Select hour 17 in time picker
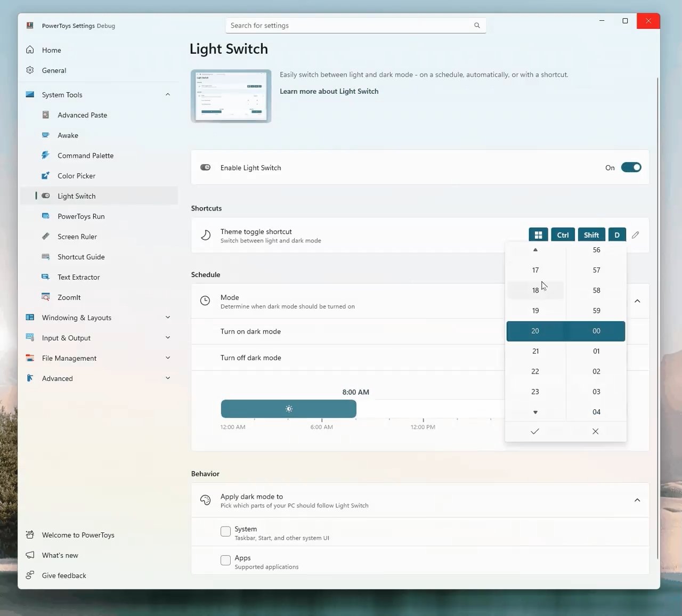 (x=535, y=270)
